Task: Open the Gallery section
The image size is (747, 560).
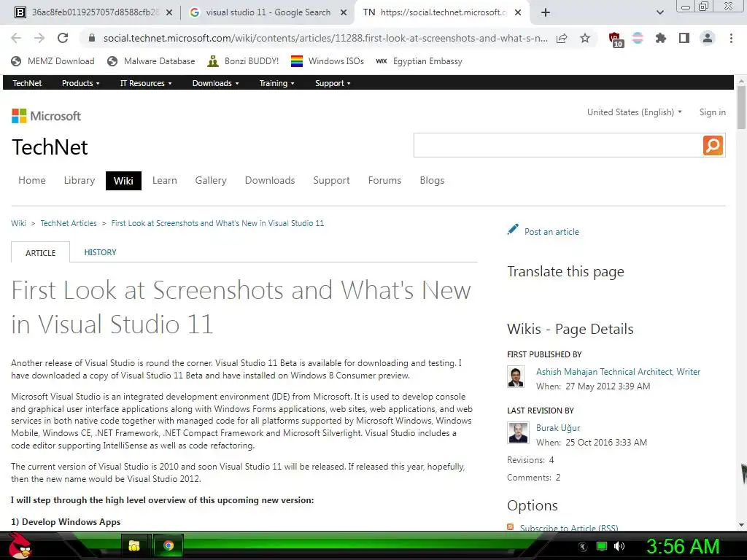Action: (211, 180)
